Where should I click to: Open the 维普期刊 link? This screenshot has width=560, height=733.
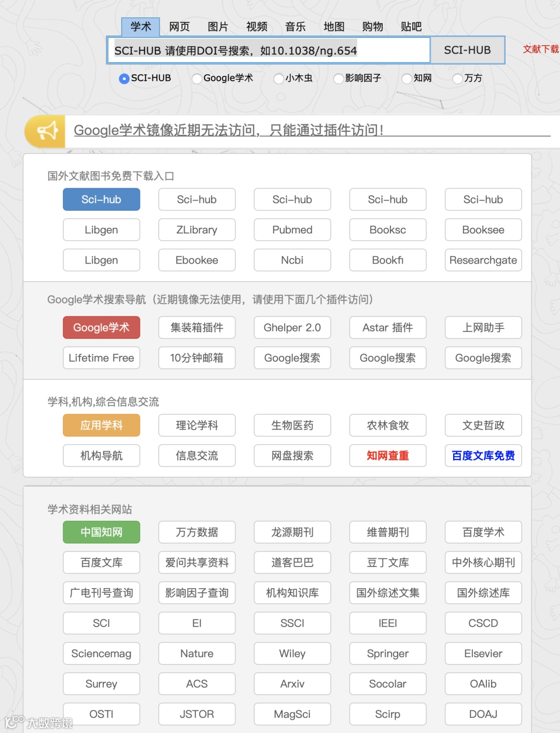pyautogui.click(x=388, y=532)
